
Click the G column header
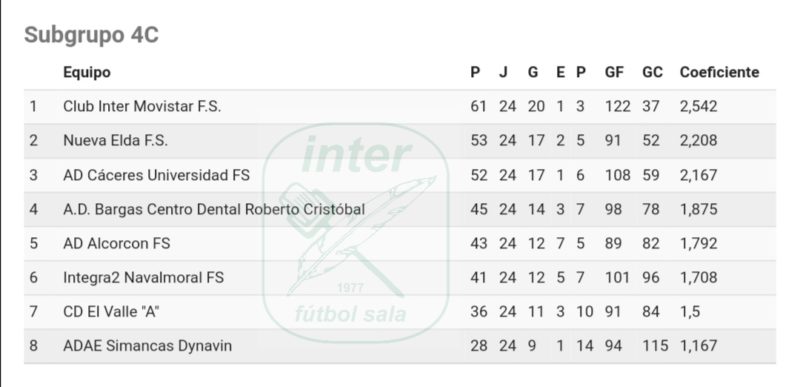click(x=533, y=72)
